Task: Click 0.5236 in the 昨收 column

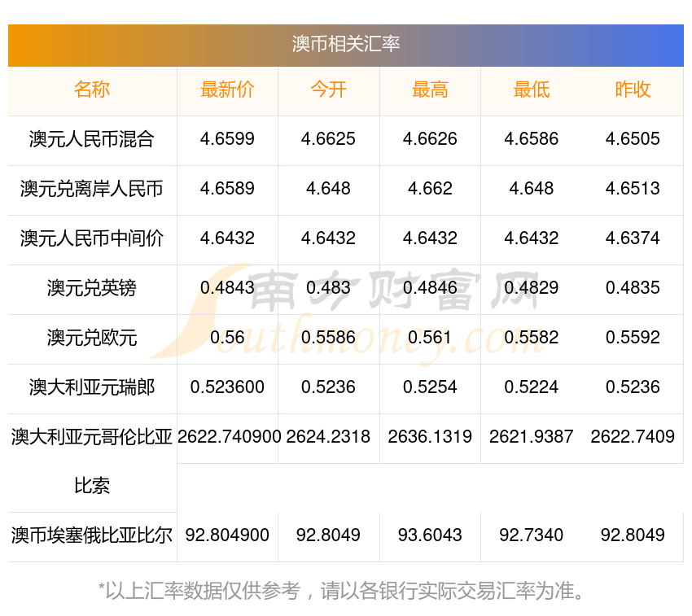Action: point(633,387)
